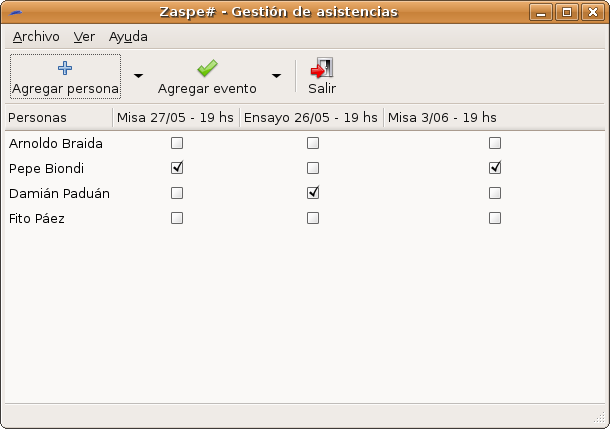Image resolution: width=610 pixels, height=429 pixels.
Task: Click the Zaspe# application icon in title bar
Action: pos(14,12)
